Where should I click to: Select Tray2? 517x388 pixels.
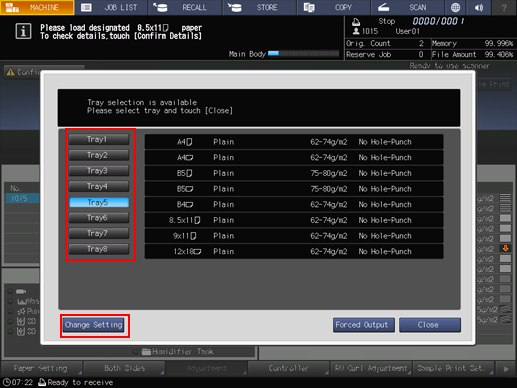click(x=99, y=155)
